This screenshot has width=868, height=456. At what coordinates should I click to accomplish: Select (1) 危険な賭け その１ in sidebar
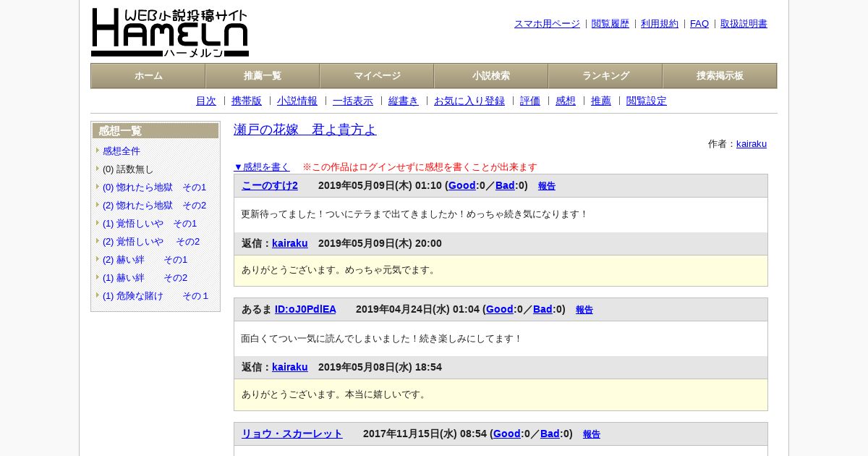click(156, 296)
